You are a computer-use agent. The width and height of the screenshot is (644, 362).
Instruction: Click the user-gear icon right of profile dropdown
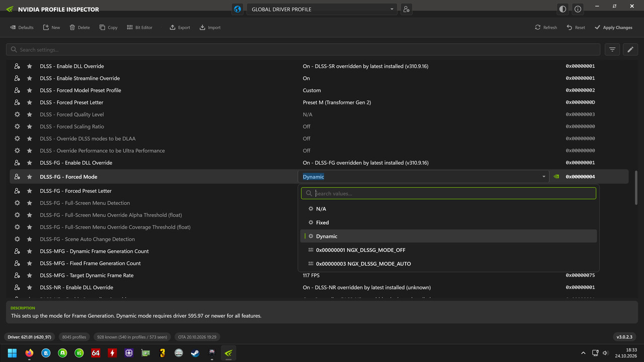point(407,9)
